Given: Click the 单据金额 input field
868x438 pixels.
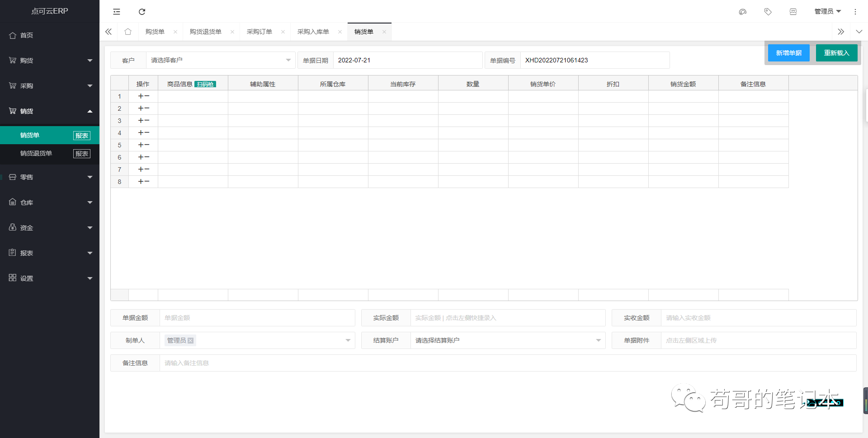Looking at the screenshot, I should pos(257,318).
